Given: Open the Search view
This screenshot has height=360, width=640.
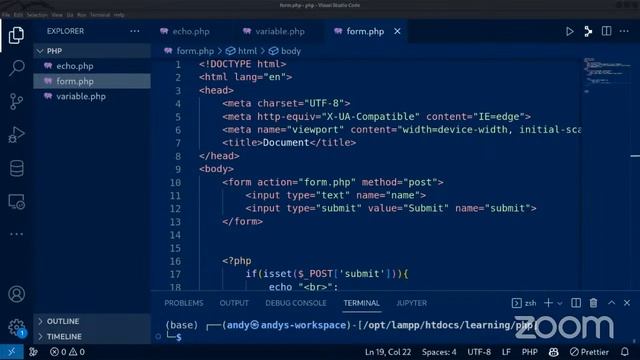Looking at the screenshot, I should pyautogui.click(x=16, y=68).
